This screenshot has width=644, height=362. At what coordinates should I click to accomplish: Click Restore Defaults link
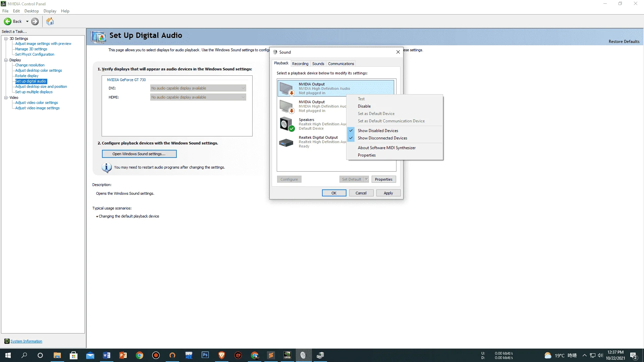624,42
